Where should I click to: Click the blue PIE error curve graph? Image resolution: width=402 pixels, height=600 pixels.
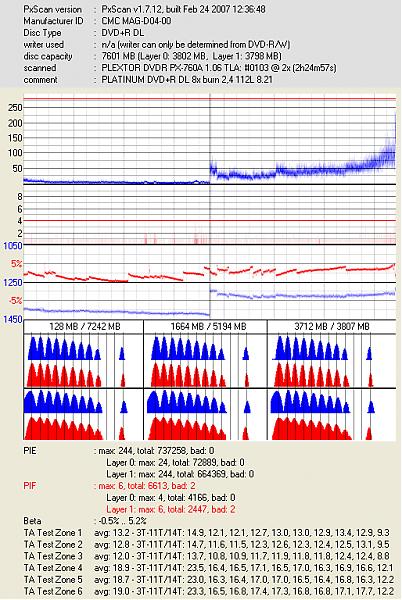coord(210,139)
